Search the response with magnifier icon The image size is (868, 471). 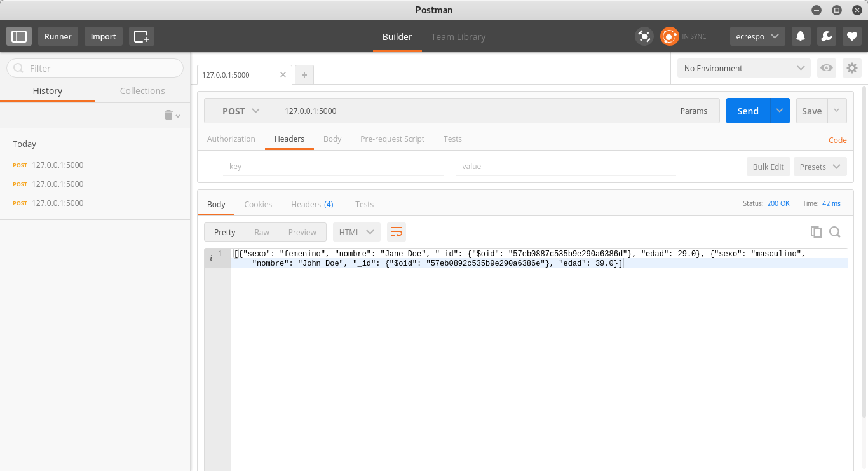(835, 232)
